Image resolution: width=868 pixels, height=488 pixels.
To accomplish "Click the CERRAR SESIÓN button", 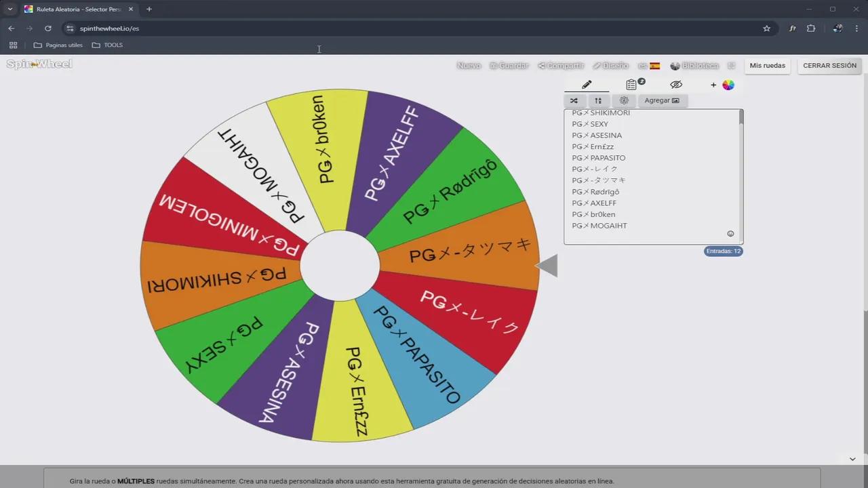I will click(829, 66).
